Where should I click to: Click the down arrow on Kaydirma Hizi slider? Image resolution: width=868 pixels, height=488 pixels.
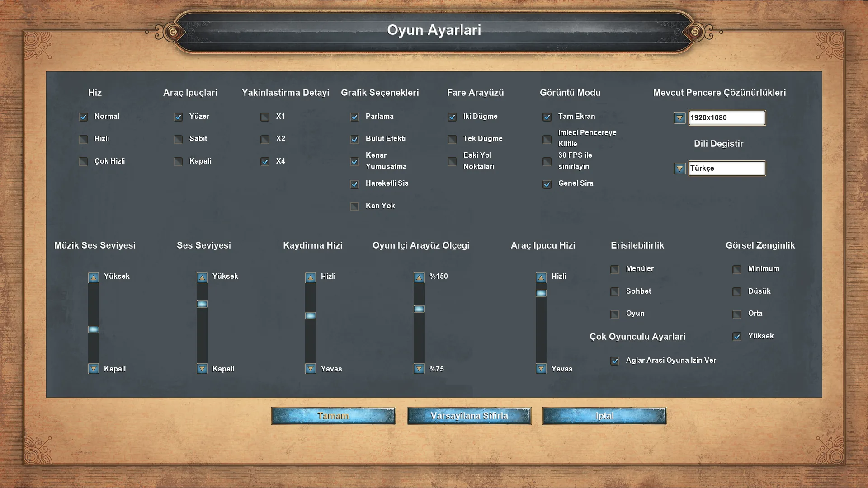(311, 369)
